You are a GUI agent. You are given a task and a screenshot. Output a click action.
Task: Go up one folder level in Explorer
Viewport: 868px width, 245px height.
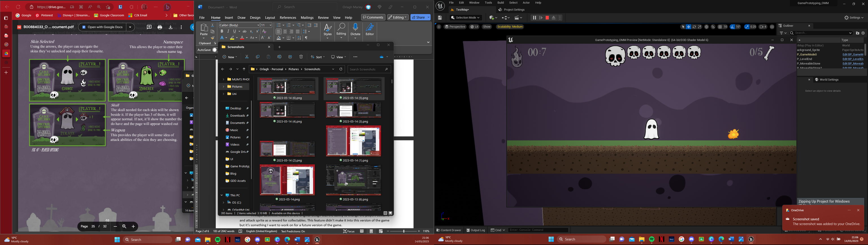244,69
